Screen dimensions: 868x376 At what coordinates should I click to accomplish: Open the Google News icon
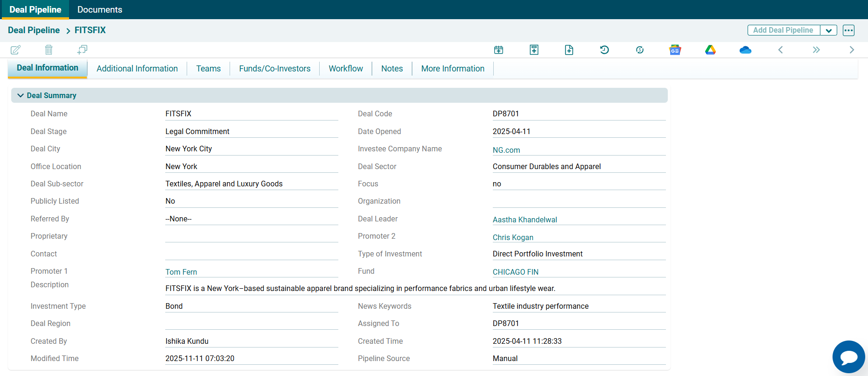point(675,50)
